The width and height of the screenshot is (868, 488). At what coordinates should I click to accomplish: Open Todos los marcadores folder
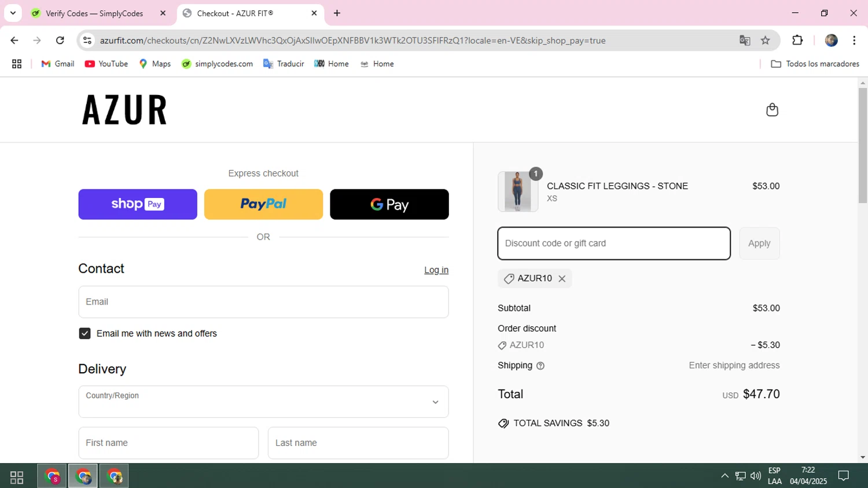(x=815, y=64)
